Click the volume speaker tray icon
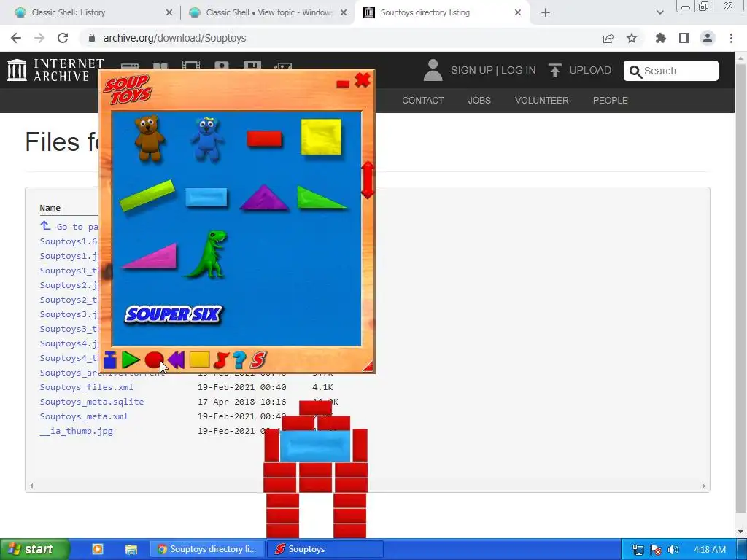Image resolution: width=747 pixels, height=560 pixels. click(x=673, y=550)
